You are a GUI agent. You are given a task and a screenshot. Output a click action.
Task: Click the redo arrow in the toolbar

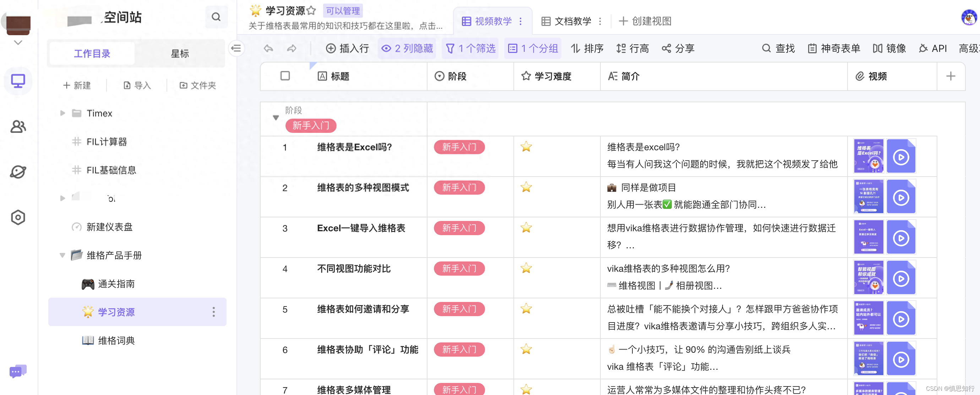tap(292, 48)
